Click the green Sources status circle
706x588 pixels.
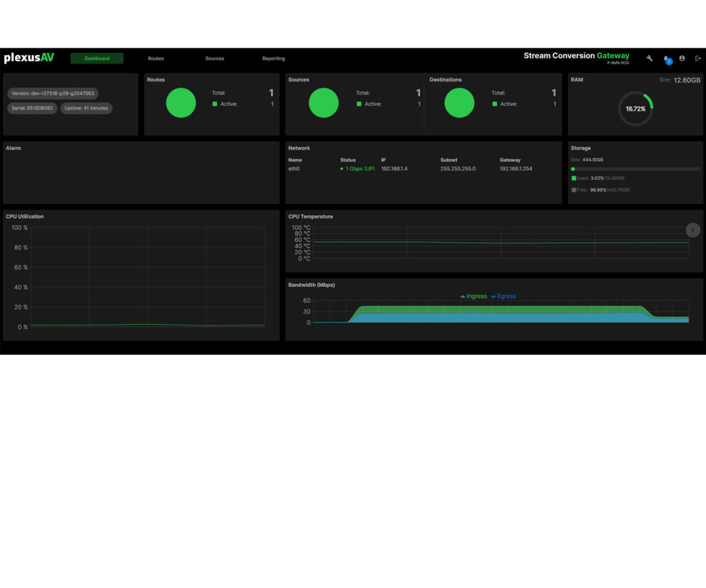323,103
